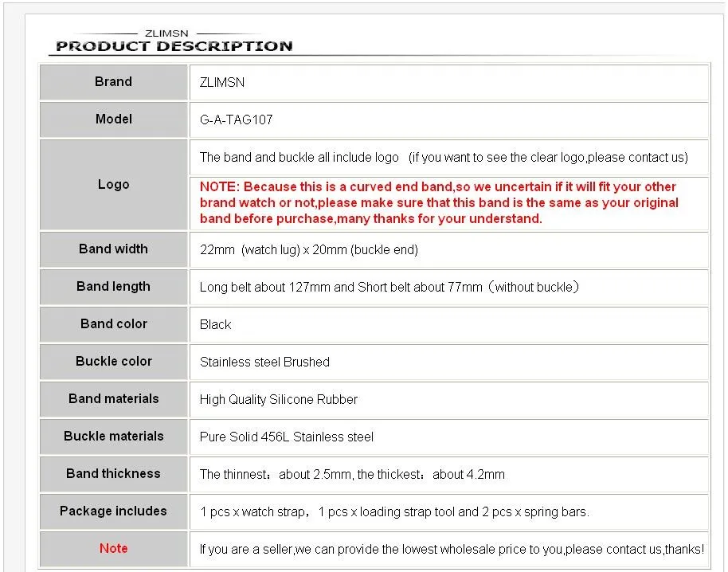Click the Pure Solid 456L Stainless steel value
Image resolution: width=728 pixels, height=572 pixels.
point(287,437)
